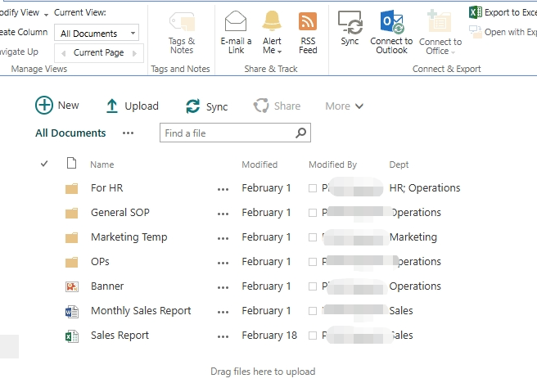
Task: Open the RSS Feed icon
Action: tap(308, 21)
